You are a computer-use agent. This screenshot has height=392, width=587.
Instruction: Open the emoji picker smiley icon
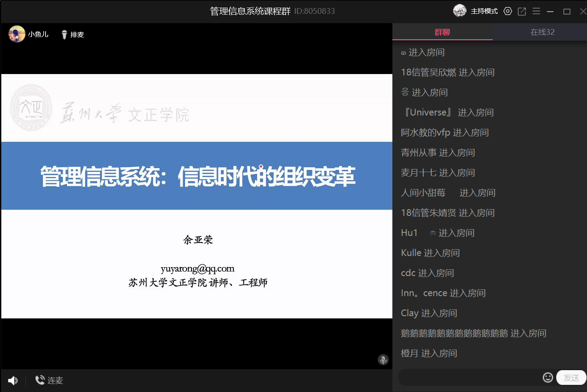(x=548, y=377)
